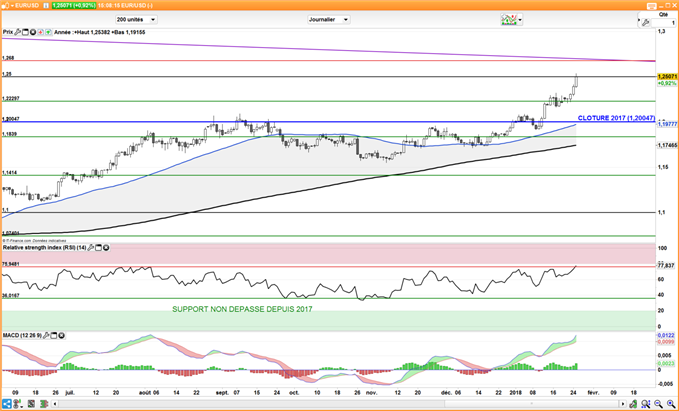
Task: Click the blue share icon in bottom bar
Action: coord(7,404)
